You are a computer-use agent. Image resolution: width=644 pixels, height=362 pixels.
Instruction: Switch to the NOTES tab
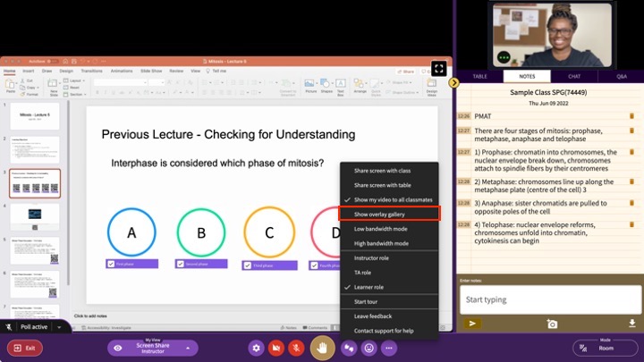point(527,76)
